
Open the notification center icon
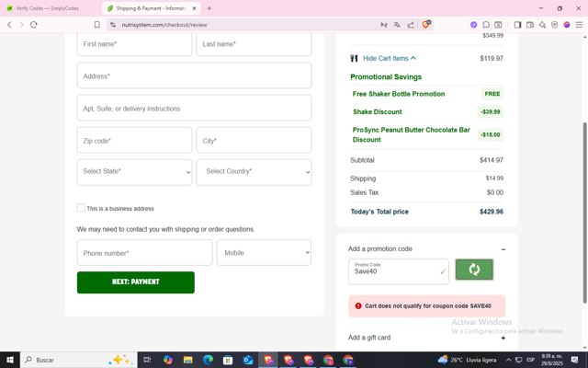(574, 360)
